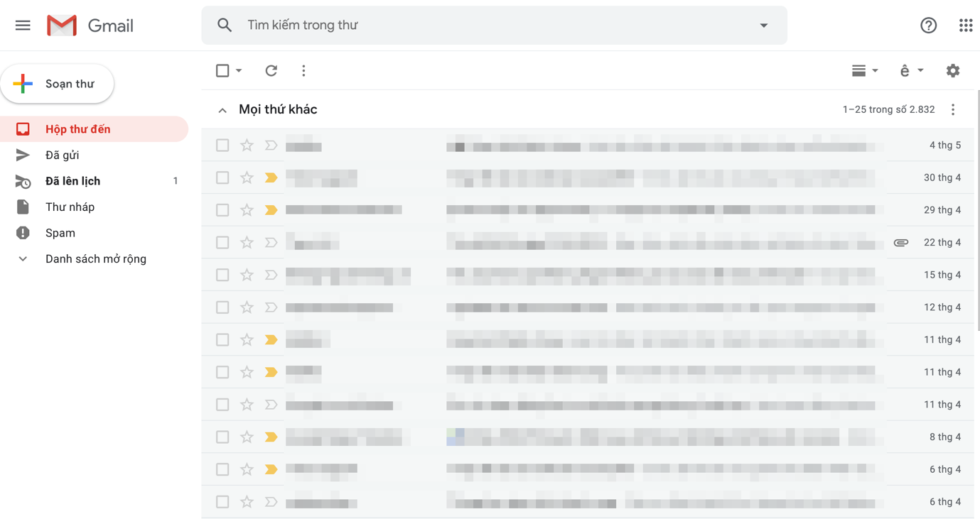
Task: Select the checkbox on the first email row
Action: pos(222,145)
